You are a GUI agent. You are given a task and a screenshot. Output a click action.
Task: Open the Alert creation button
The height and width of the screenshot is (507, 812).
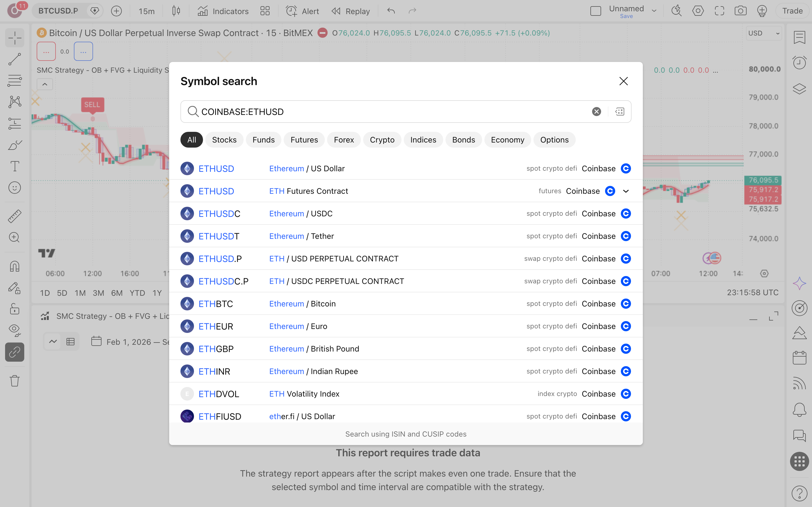click(x=302, y=11)
